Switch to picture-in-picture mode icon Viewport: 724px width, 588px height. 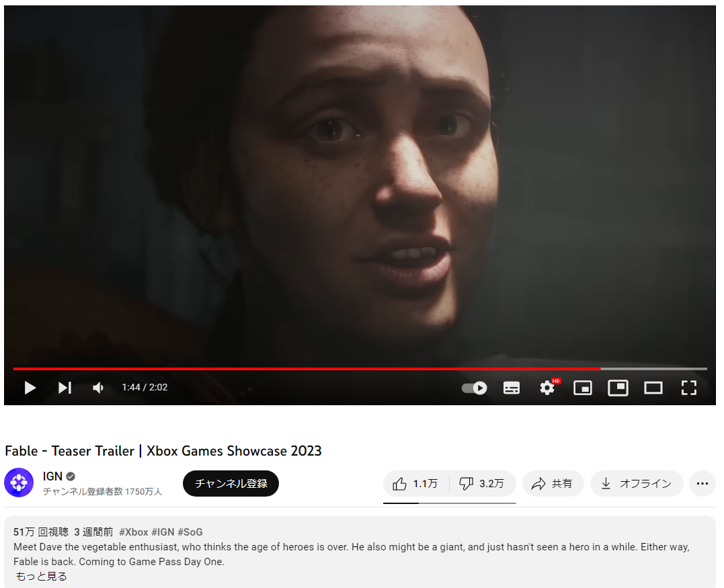click(618, 388)
